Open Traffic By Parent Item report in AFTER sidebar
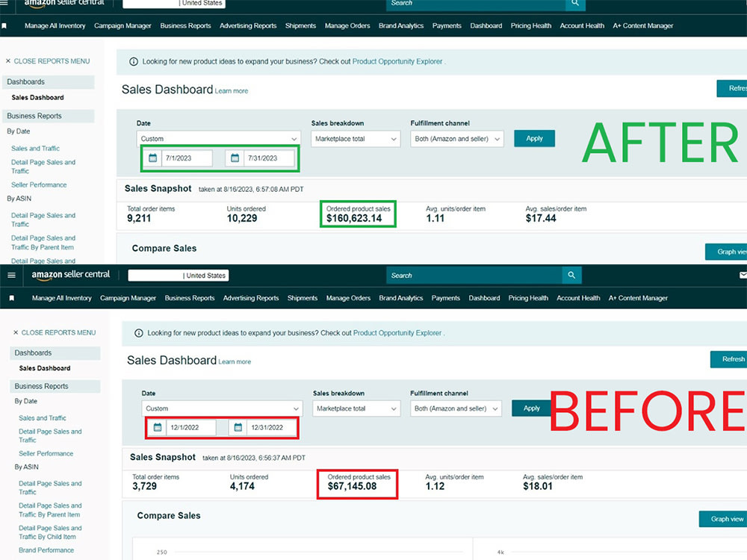 pyautogui.click(x=43, y=243)
